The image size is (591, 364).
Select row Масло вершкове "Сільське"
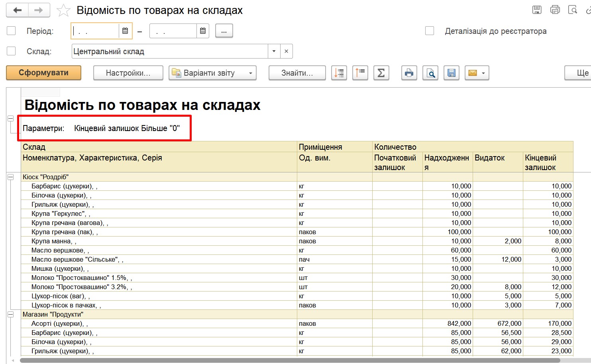pyautogui.click(x=297, y=259)
